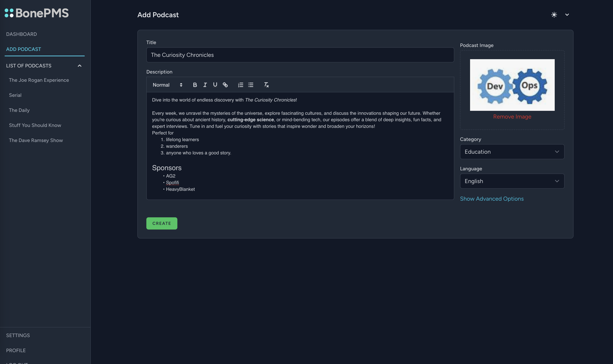Open Settings from the sidebar
The width and height of the screenshot is (613, 364).
point(18,335)
